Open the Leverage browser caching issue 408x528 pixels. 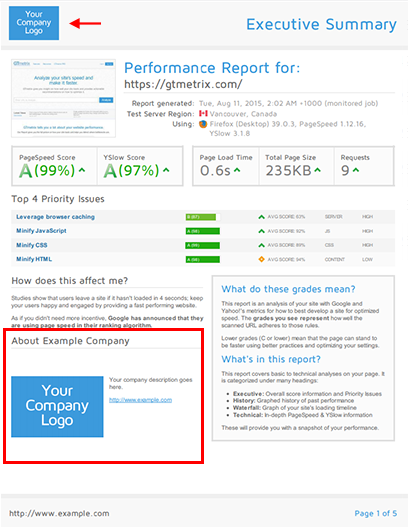point(56,217)
